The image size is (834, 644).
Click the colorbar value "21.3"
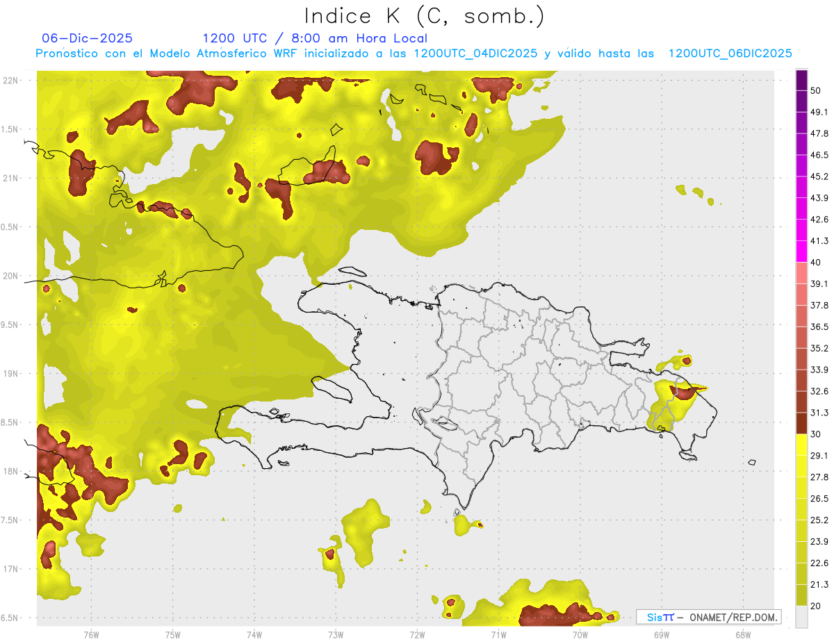click(819, 585)
